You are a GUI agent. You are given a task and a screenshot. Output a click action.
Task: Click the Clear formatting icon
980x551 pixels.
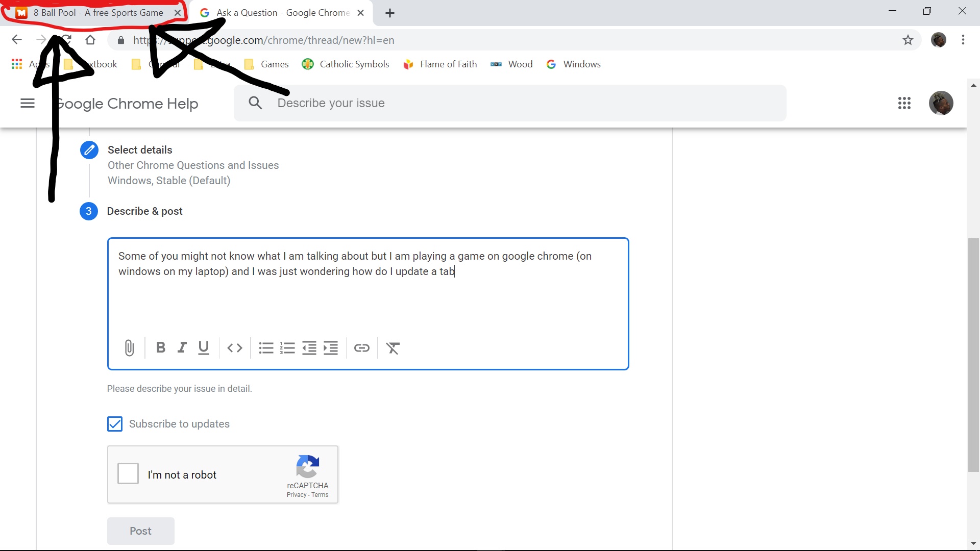(x=393, y=348)
